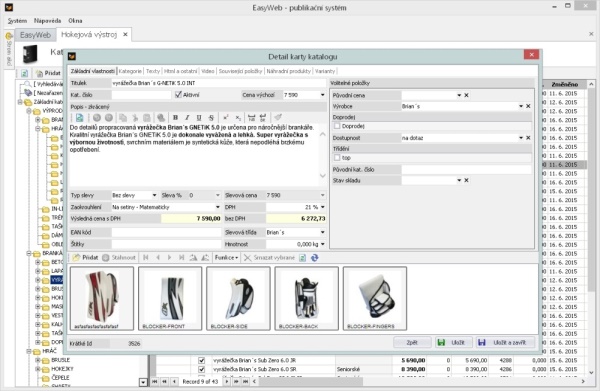This screenshot has width=600, height=391.
Task: Toggle italic formatting in description editor
Action: coord(187,117)
